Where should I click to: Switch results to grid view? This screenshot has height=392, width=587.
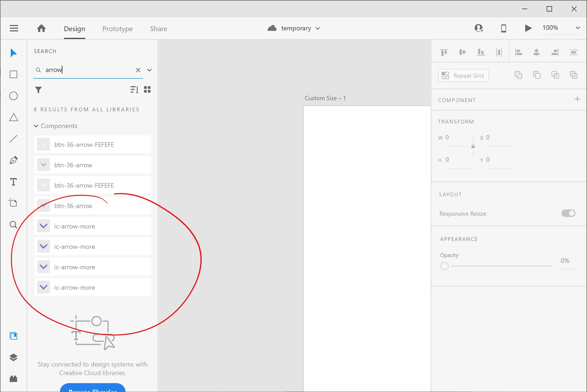(x=147, y=89)
